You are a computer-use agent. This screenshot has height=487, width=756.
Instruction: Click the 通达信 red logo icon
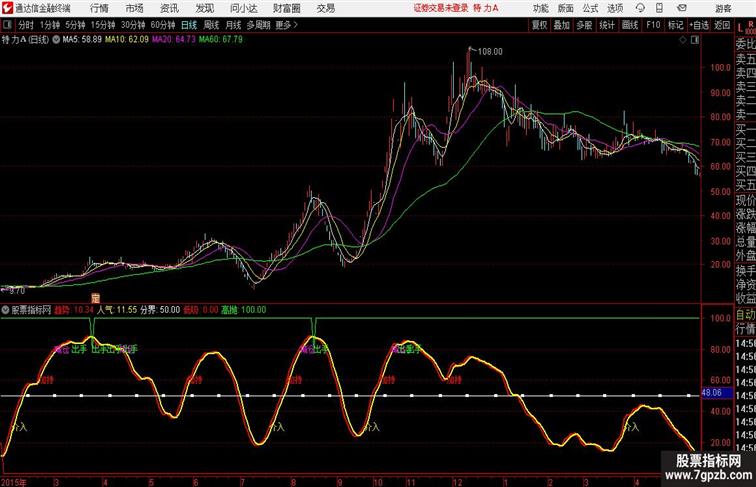pos(7,8)
